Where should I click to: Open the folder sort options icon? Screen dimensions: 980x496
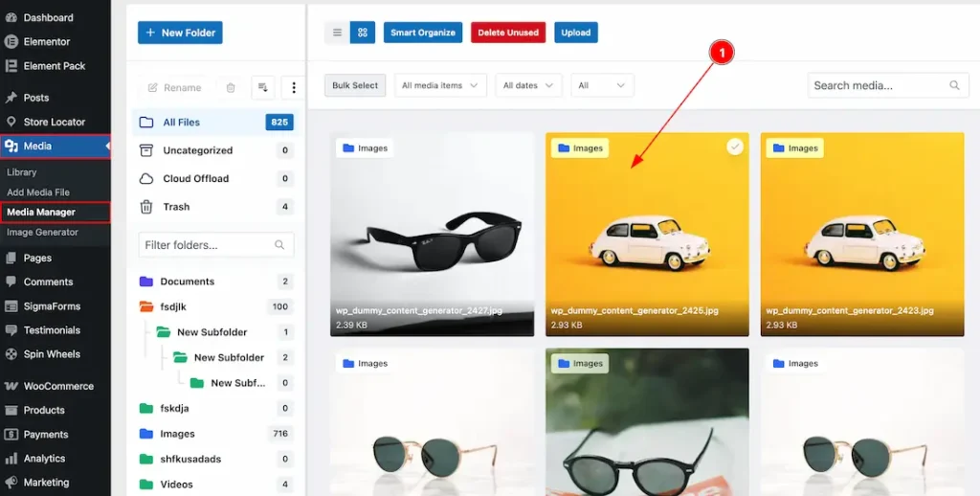[263, 87]
